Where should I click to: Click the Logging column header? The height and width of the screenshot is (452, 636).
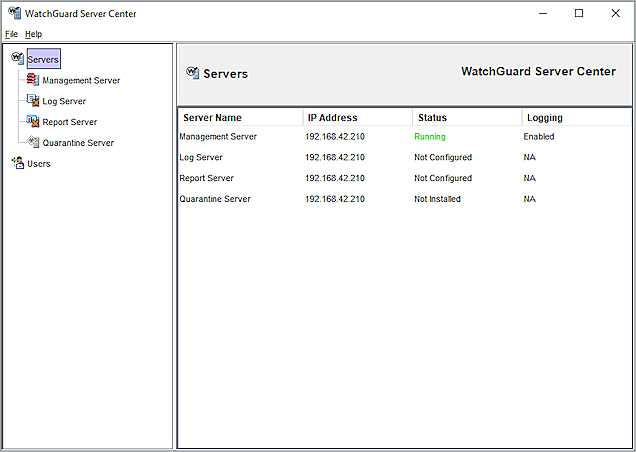click(544, 118)
